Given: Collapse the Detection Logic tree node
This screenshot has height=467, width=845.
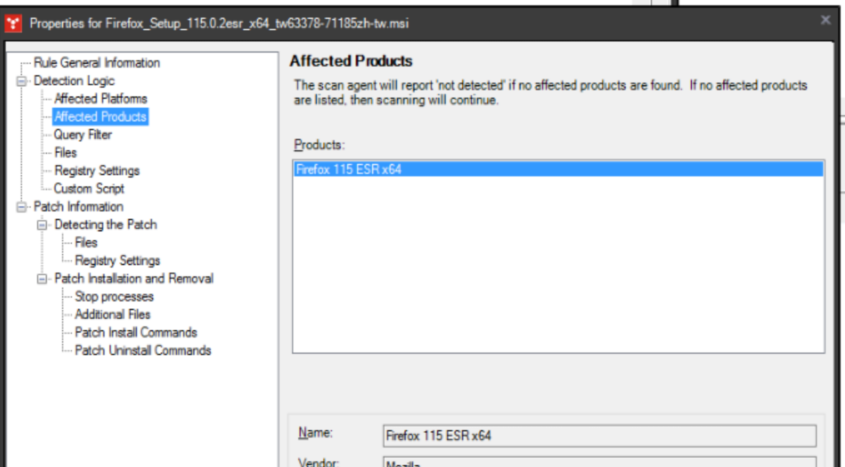Looking at the screenshot, I should 22,81.
